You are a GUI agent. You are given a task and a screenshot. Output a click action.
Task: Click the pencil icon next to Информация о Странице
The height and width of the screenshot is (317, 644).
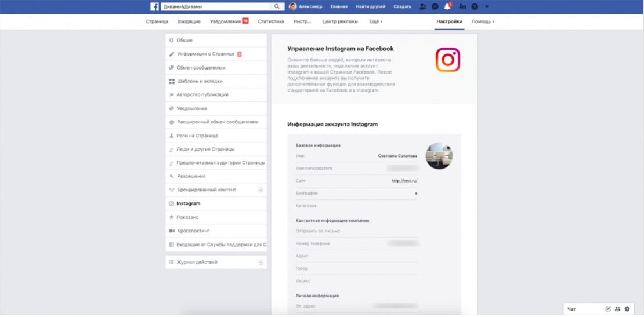[172, 54]
